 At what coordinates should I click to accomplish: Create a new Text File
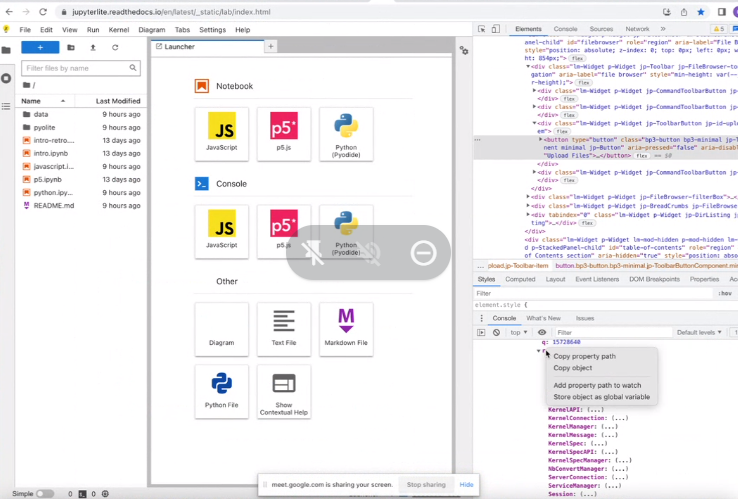(x=284, y=329)
